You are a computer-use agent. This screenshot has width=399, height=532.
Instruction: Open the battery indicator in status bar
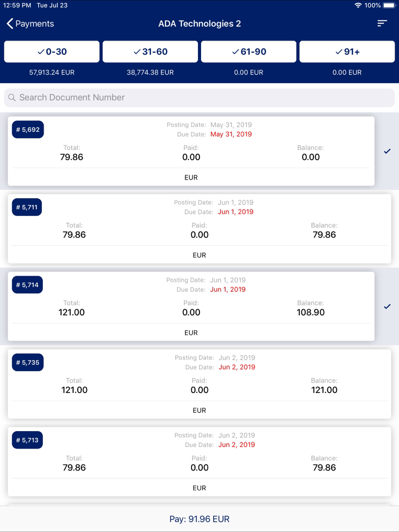(389, 5)
